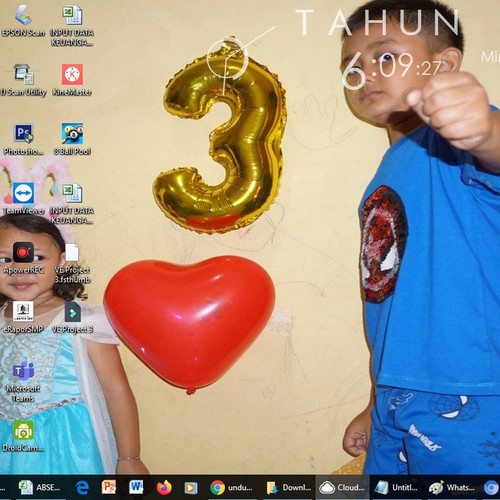
Task: Open the EPSON Scan desktop shortcut
Action: coord(23,21)
